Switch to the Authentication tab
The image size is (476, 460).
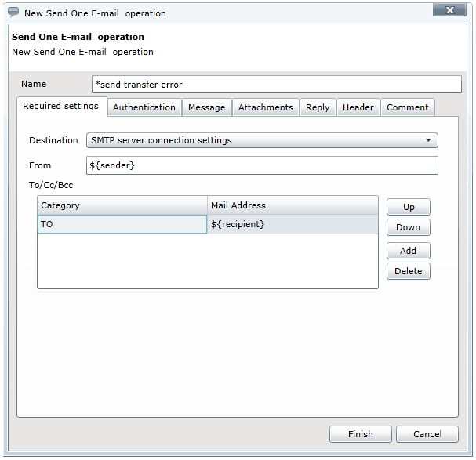tap(144, 107)
